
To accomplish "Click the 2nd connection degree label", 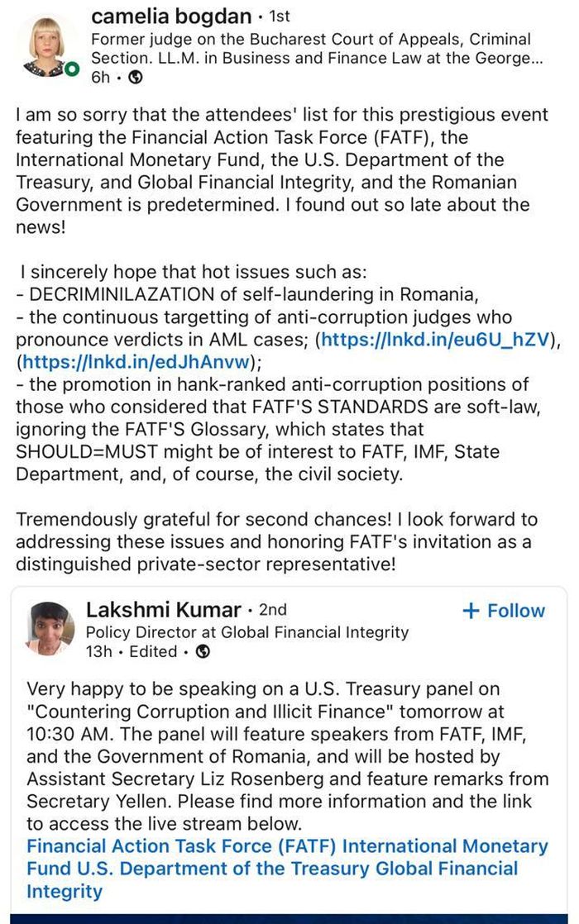I will 272,611.
